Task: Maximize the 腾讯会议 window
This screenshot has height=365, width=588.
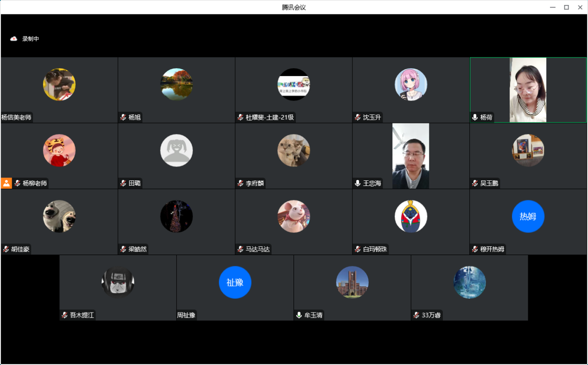Action: point(566,7)
